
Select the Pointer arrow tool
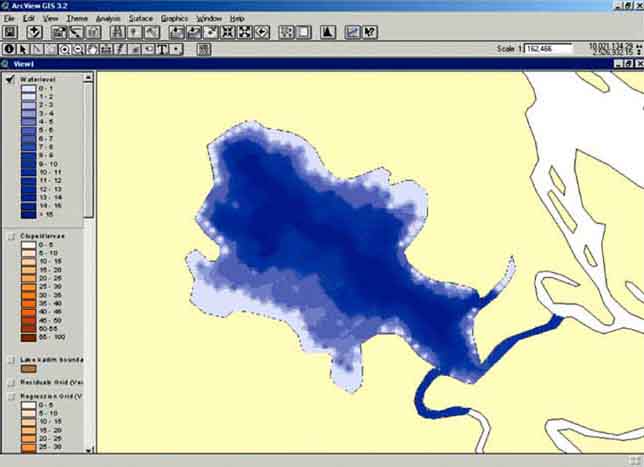coord(24,48)
